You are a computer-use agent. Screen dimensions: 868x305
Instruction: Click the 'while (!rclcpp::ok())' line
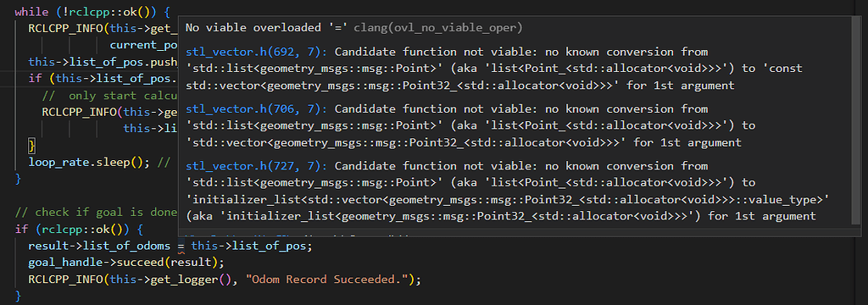pos(92,11)
